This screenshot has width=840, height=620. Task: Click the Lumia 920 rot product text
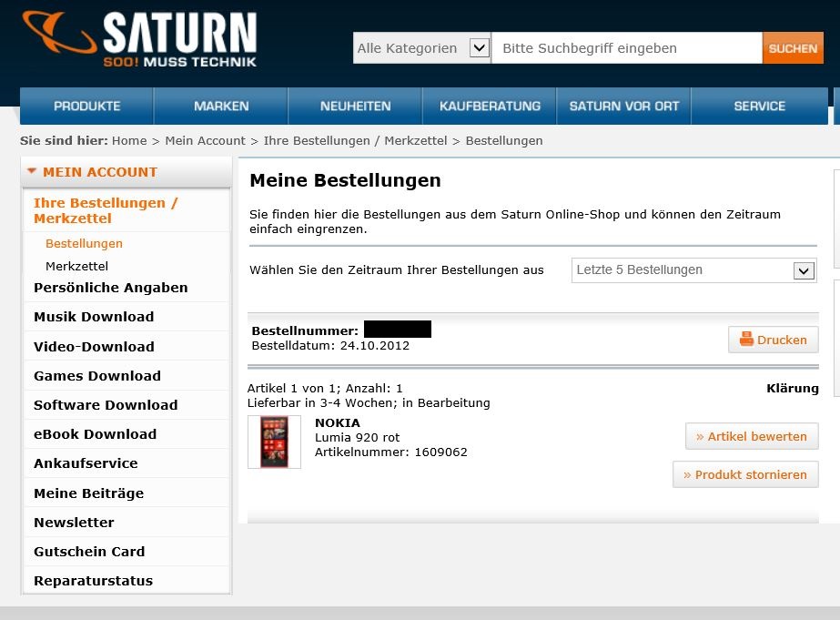pyautogui.click(x=358, y=437)
